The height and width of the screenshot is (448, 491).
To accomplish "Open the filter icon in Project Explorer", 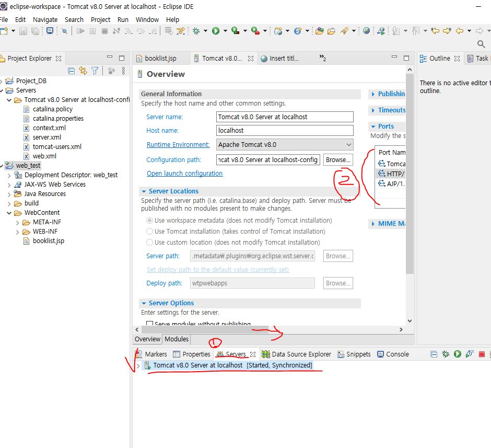I will [95, 71].
